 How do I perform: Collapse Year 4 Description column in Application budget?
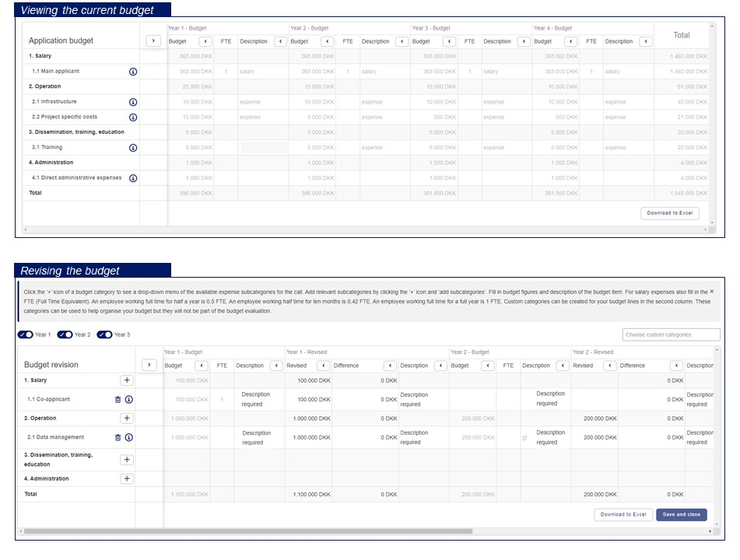(646, 41)
